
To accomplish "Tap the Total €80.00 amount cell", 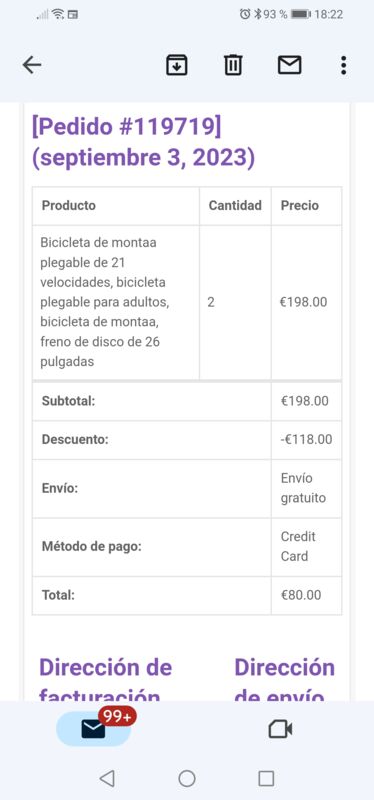I will click(x=307, y=595).
